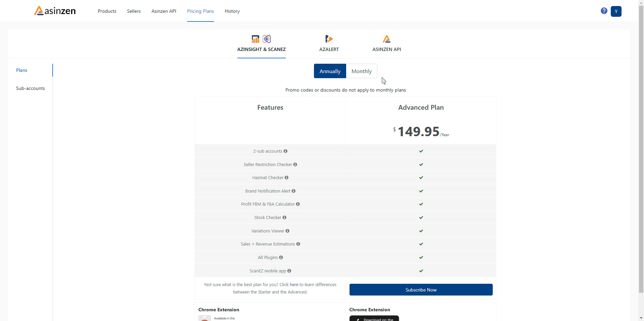
Task: Show info for All Plugins
Action: [x=281, y=257]
